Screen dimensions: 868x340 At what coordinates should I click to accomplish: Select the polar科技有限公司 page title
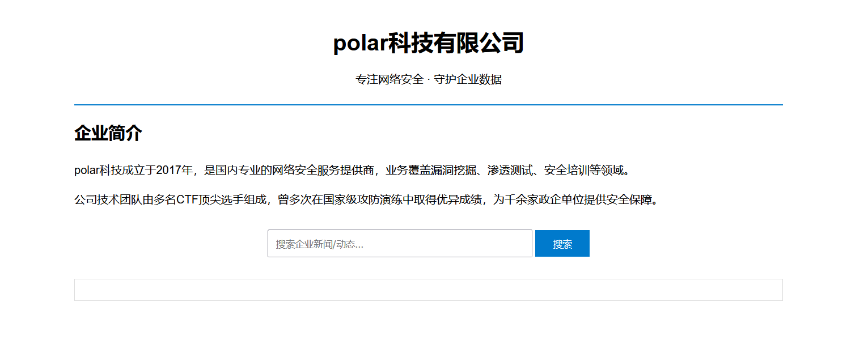point(429,43)
